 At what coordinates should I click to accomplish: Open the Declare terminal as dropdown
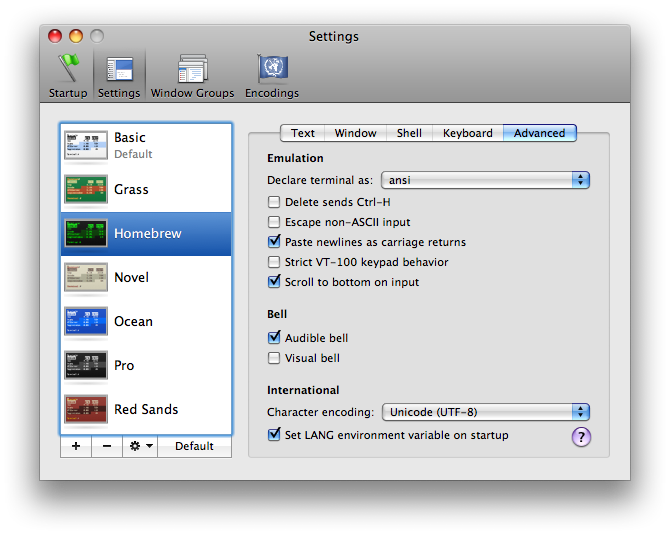click(485, 180)
